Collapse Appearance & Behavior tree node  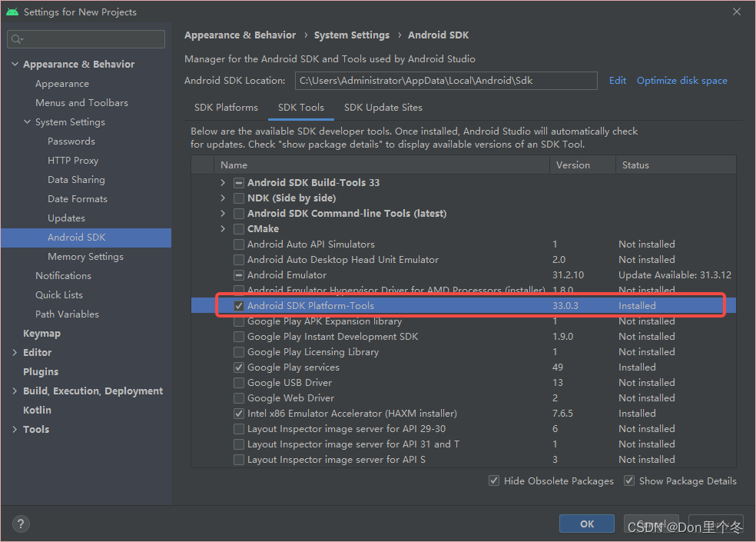pyautogui.click(x=15, y=64)
